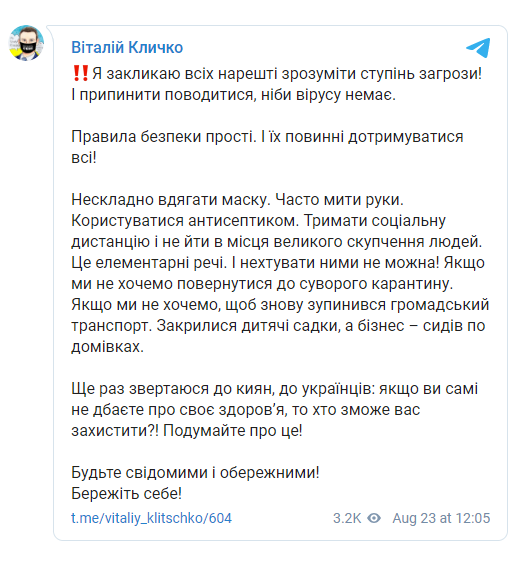
Task: Click the paragraph 'Ще раз звертаюся до киян'
Action: pyautogui.click(x=274, y=410)
